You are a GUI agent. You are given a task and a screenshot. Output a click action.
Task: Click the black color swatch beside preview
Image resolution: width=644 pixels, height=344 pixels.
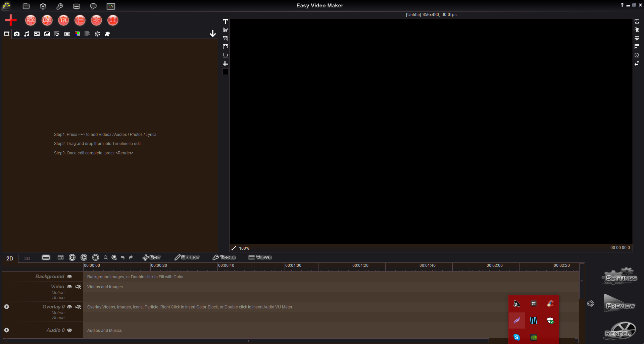tap(226, 72)
